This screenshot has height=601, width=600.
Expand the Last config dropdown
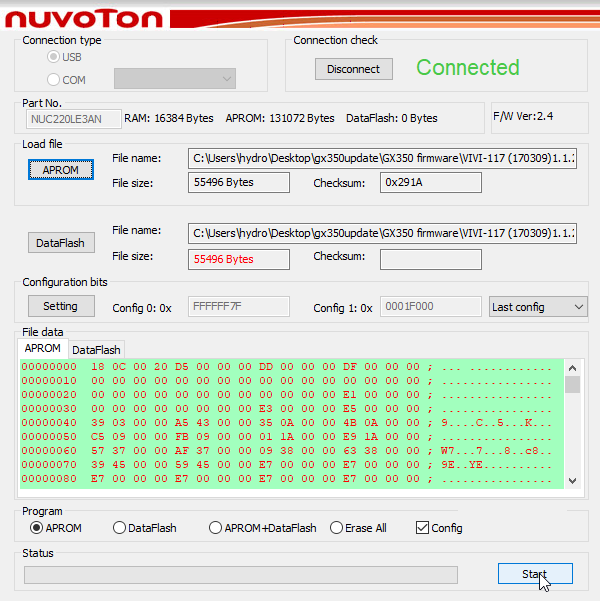pyautogui.click(x=537, y=307)
